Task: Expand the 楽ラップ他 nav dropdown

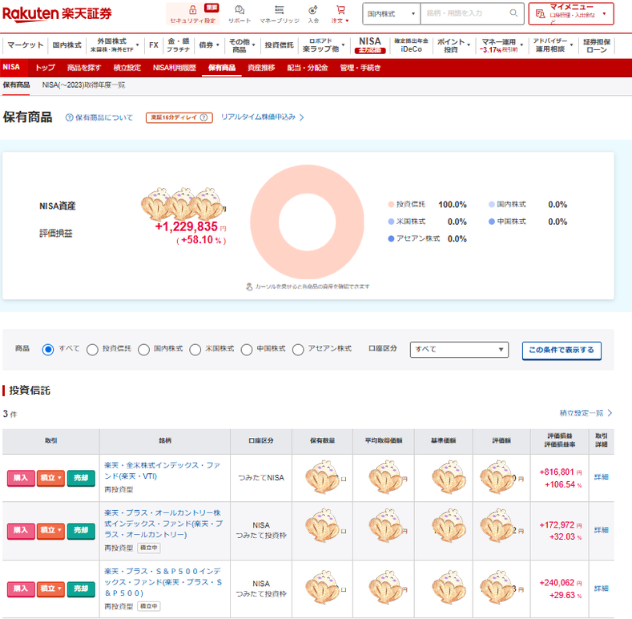Action: [343, 45]
